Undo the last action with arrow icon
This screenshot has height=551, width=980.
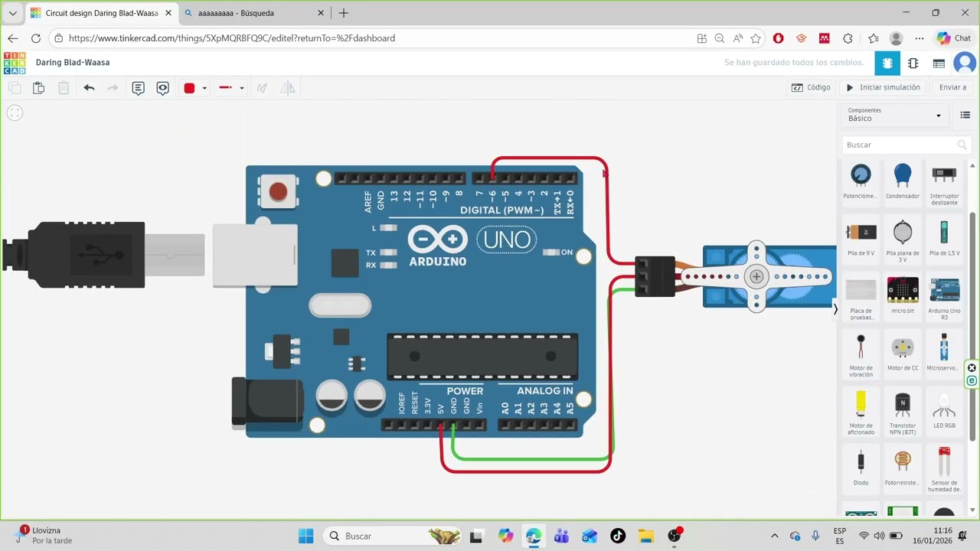click(89, 88)
